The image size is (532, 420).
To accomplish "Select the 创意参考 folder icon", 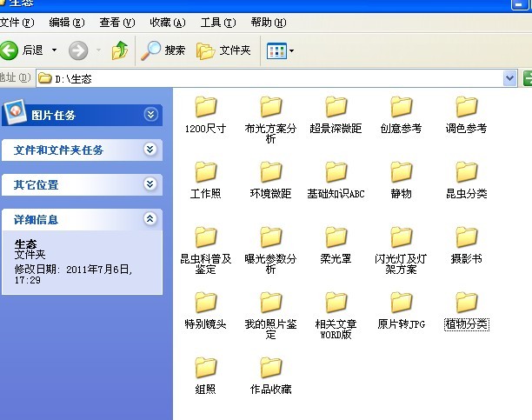I will pos(401,107).
